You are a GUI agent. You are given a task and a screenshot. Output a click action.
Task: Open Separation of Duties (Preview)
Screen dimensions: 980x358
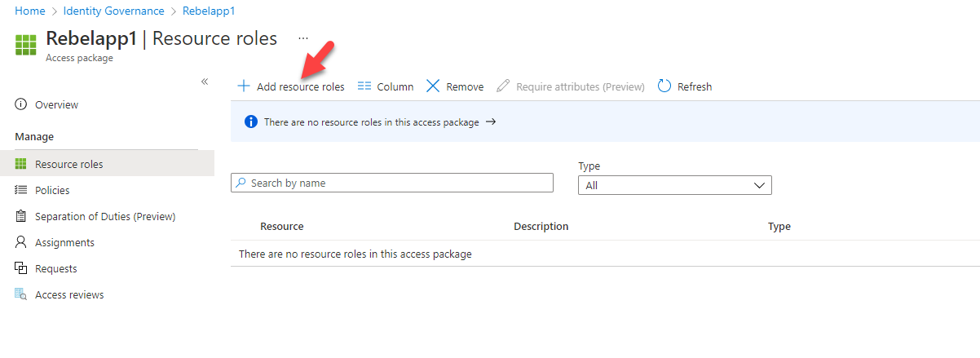tap(107, 216)
